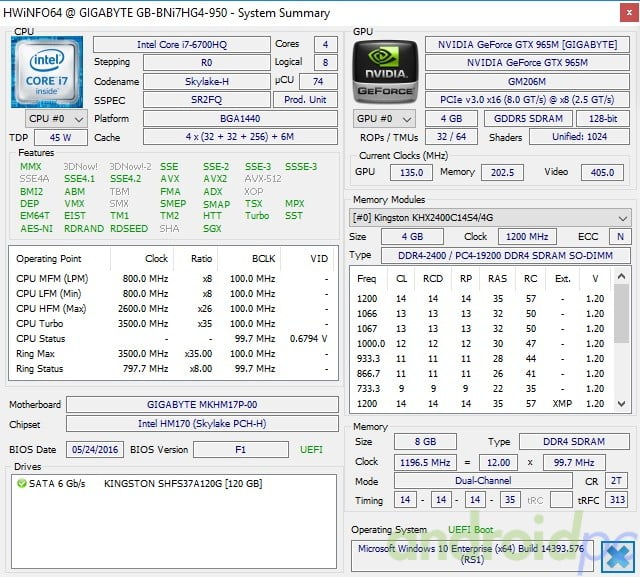Select the KINGSTON SHFS37A120G drive row
The image size is (640, 577).
point(173,484)
